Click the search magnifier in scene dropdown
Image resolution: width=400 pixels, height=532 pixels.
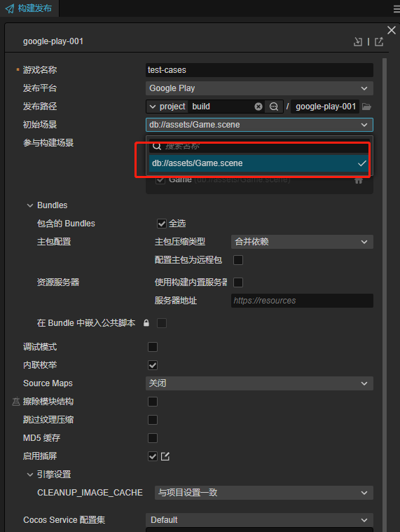click(x=157, y=146)
